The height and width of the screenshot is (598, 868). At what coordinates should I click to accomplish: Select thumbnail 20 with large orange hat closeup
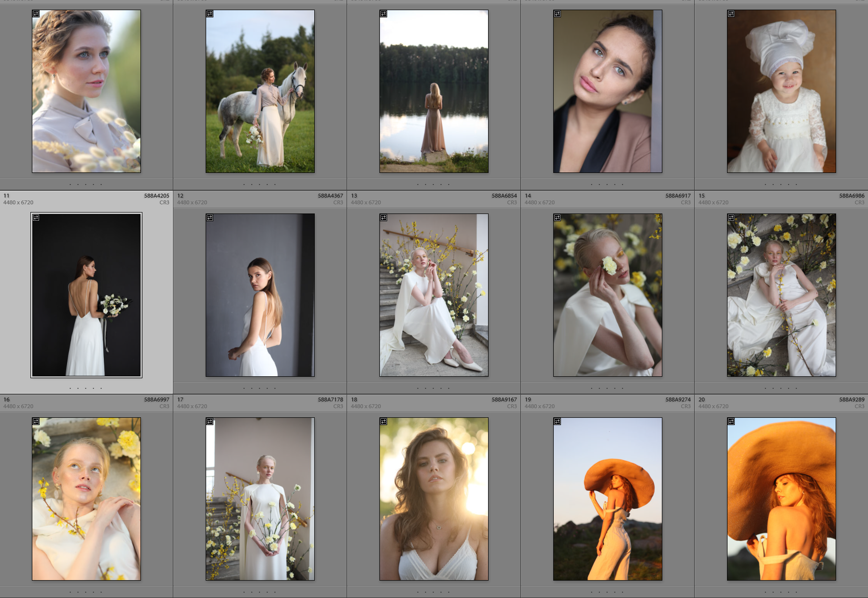pos(782,499)
